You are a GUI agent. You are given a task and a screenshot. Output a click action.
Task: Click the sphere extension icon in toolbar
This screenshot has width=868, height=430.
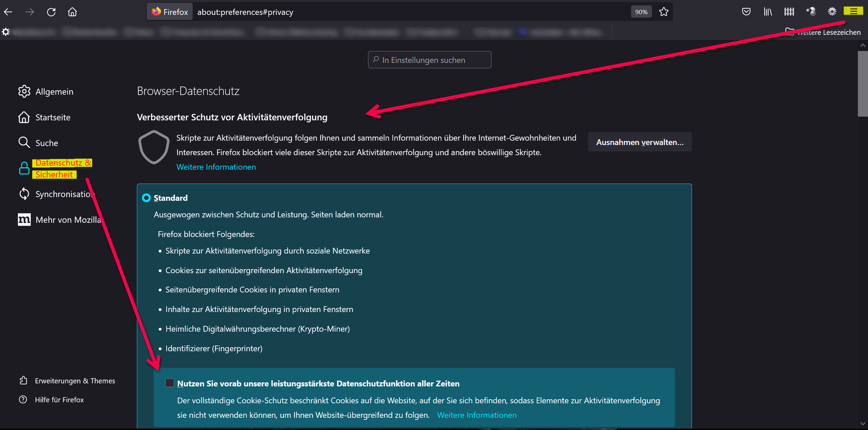pos(811,12)
